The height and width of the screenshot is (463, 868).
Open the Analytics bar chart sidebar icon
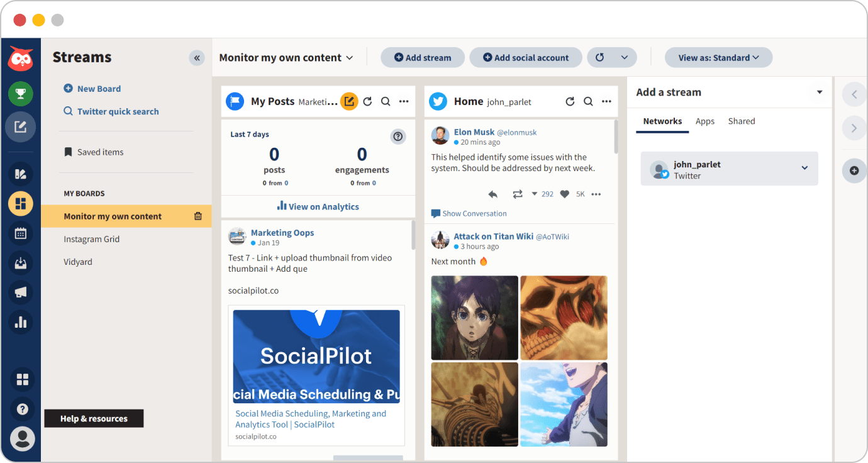(x=21, y=323)
